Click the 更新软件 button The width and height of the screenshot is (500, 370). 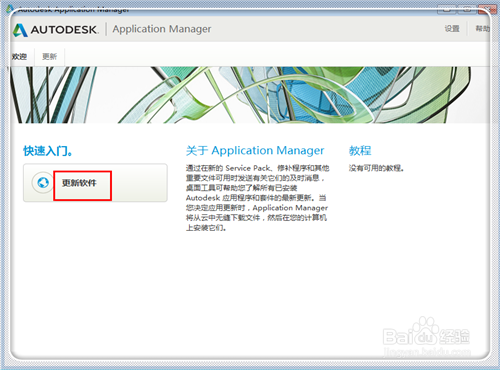(x=95, y=183)
